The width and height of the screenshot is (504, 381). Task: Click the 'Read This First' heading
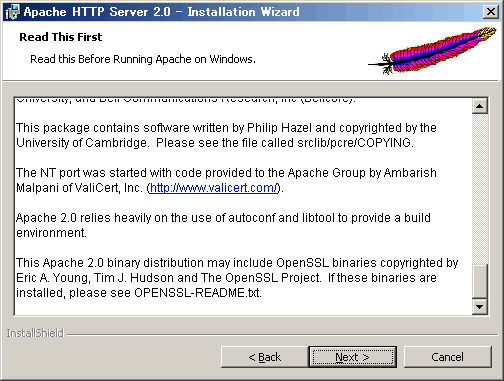(x=61, y=37)
